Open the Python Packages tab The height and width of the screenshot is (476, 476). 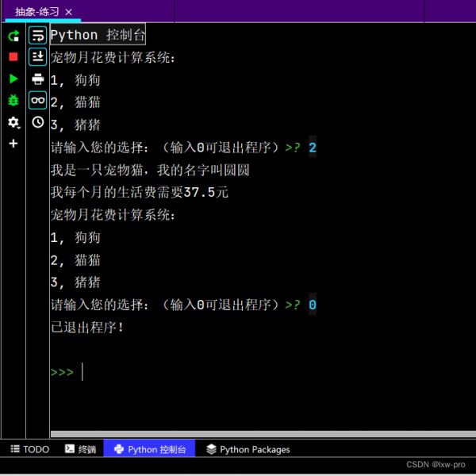point(248,449)
